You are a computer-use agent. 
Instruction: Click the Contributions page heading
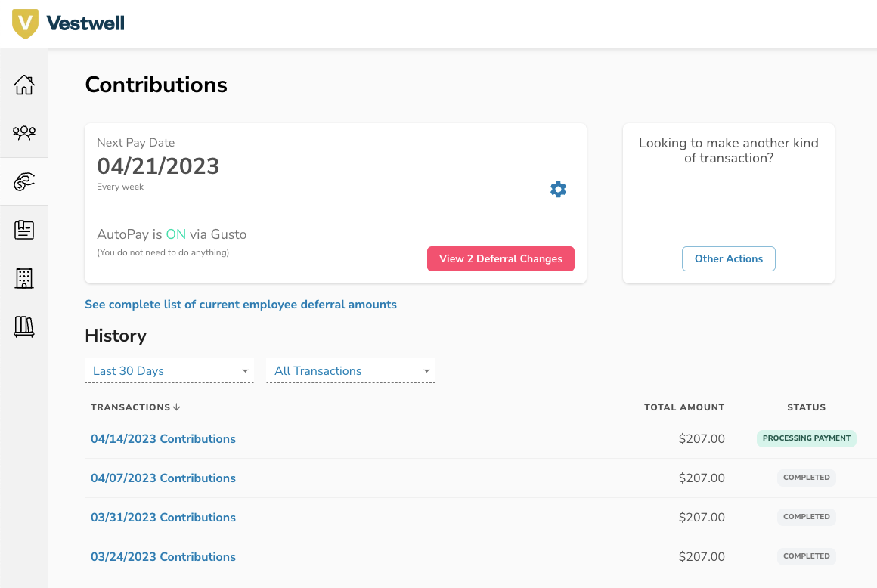tap(156, 85)
